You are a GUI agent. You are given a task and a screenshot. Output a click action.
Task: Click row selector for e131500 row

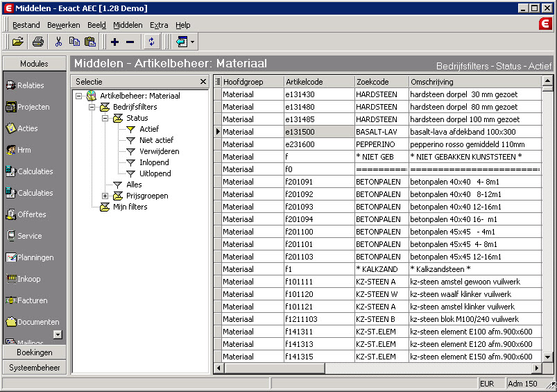[x=218, y=132]
